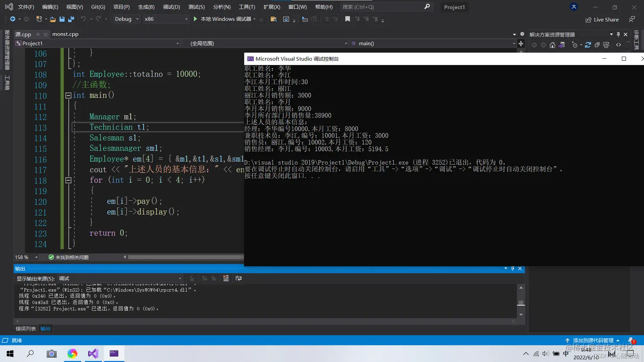Click the pending changes filter clock icon

575,45
